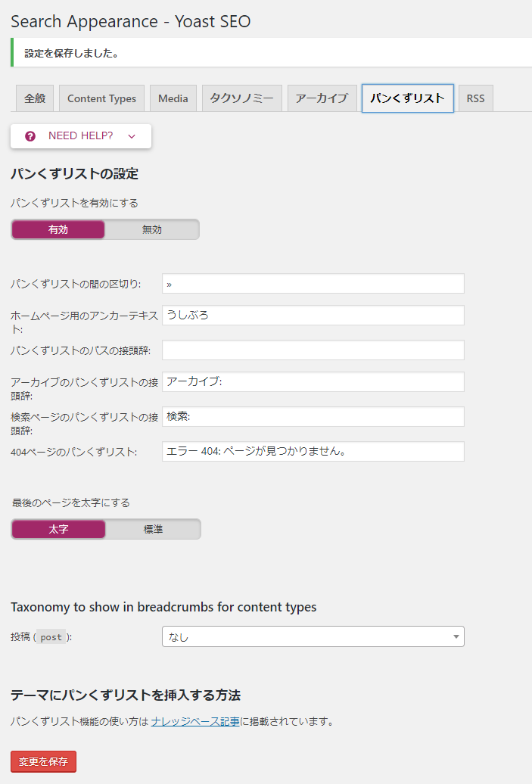Click the 変更を保存 save button
This screenshot has height=784, width=532.
43,761
